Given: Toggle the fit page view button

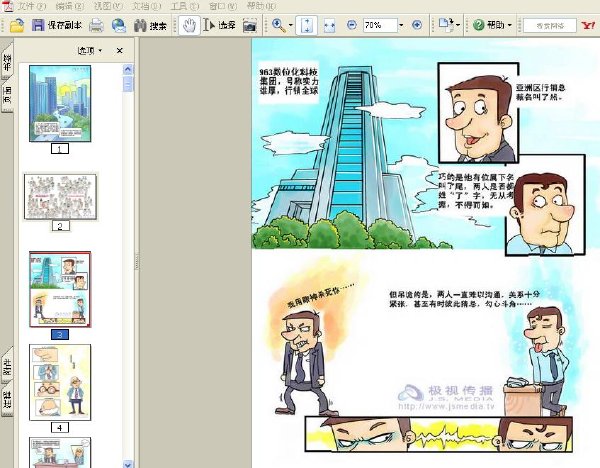Looking at the screenshot, I should tap(307, 26).
